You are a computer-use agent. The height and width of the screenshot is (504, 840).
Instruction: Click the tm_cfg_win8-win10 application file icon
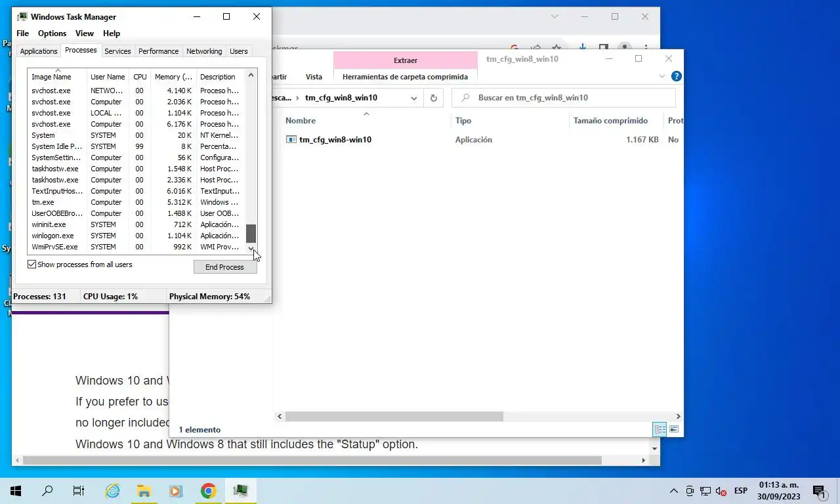point(292,139)
